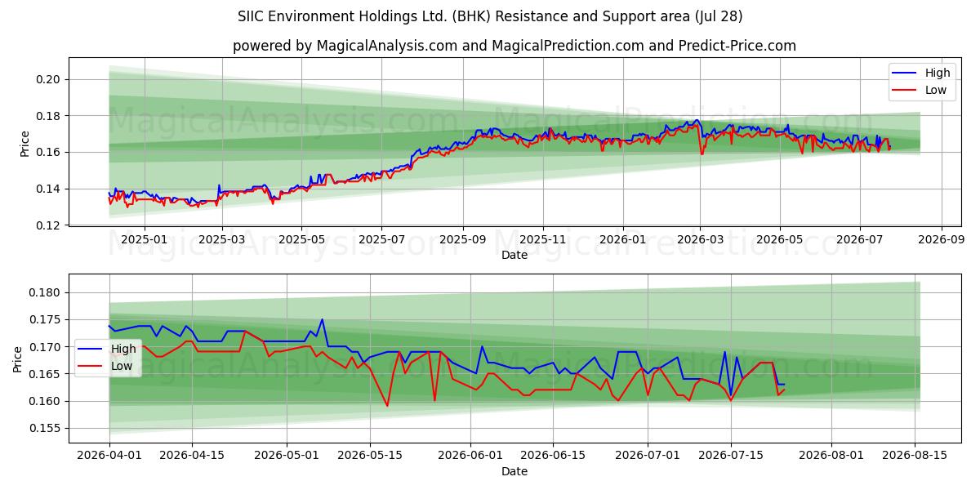Click the '2026-06-01' label in bottom chart
The width and height of the screenshot is (980, 490).
470,457
